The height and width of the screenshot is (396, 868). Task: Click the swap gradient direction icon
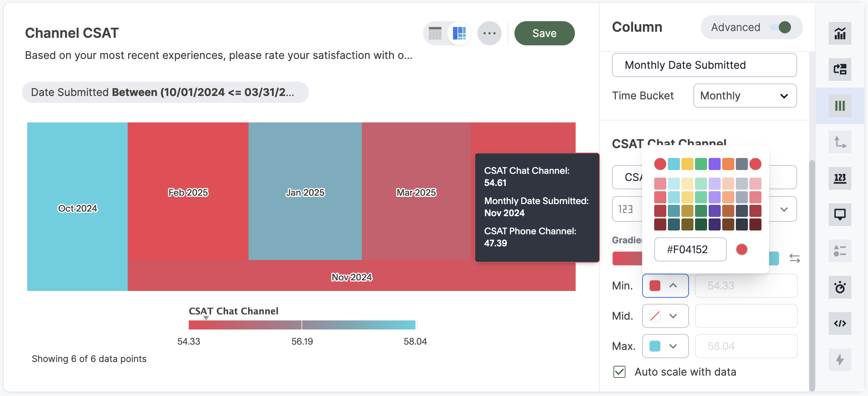(794, 258)
